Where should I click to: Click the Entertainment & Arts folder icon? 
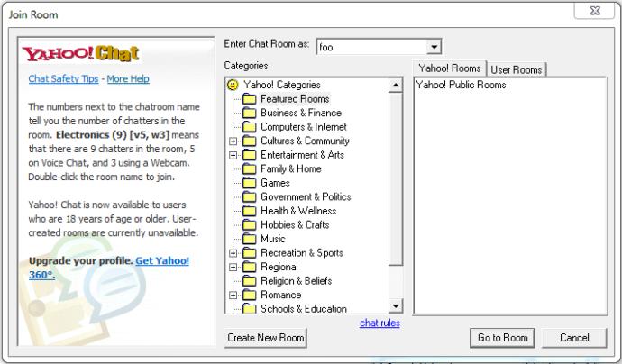249,155
